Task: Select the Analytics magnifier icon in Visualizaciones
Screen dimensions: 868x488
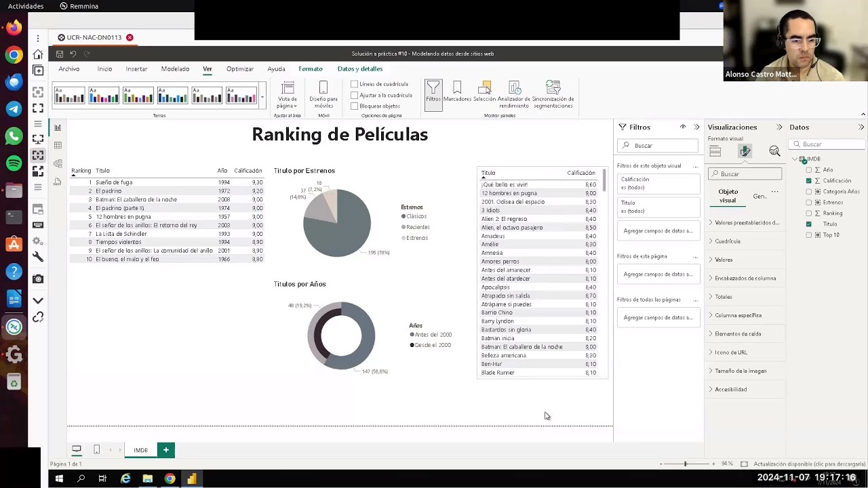Action: click(x=774, y=151)
